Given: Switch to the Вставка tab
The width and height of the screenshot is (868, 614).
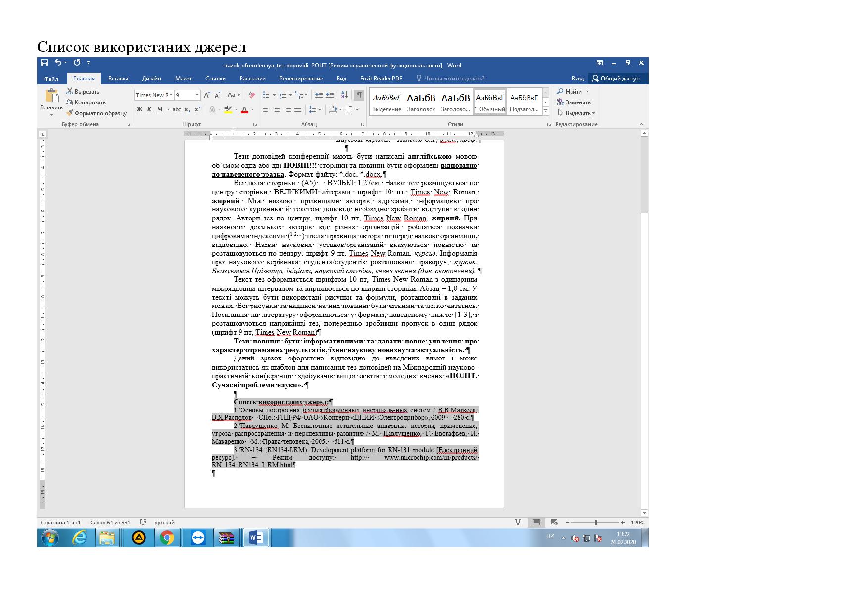Looking at the screenshot, I should [x=118, y=78].
